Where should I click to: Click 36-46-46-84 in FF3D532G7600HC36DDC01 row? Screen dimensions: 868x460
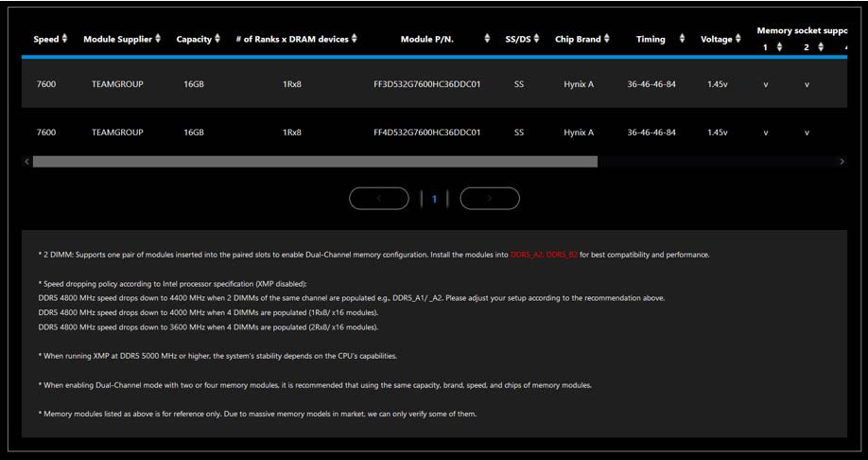(651, 85)
